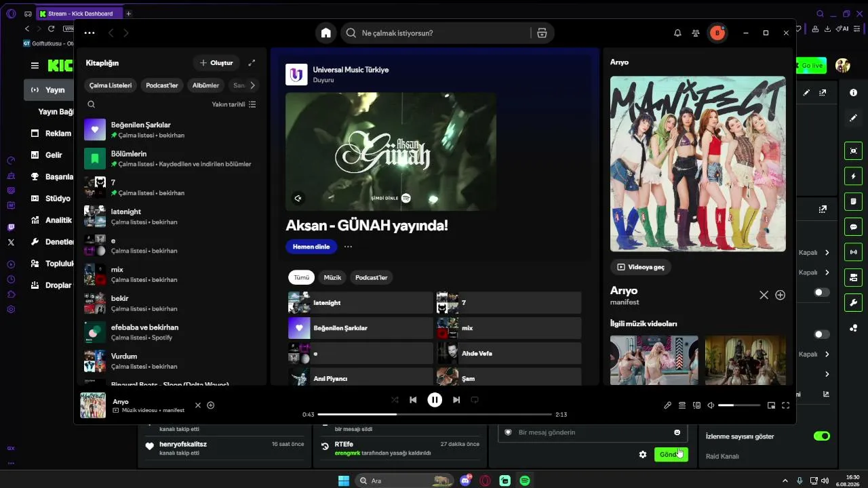Open more options beside Hemen dinle
Viewport: 868px width, 488px height.
click(348, 247)
